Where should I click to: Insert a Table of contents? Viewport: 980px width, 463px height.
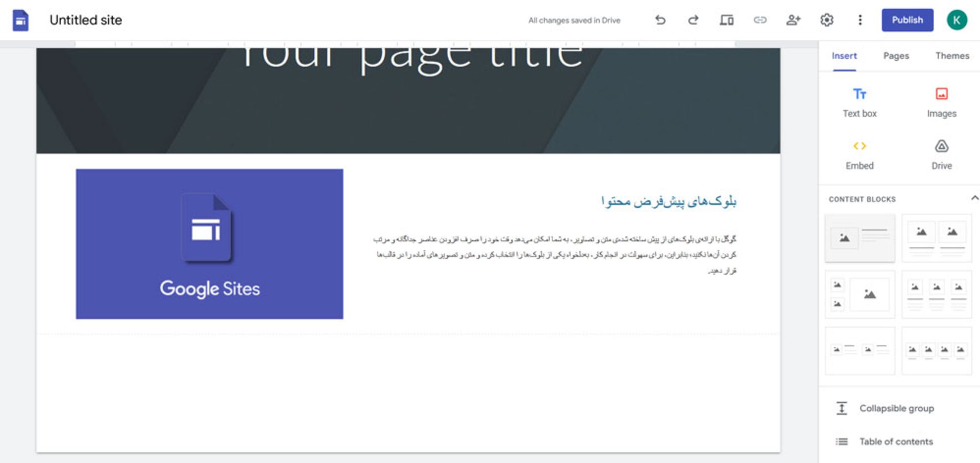pos(897,442)
